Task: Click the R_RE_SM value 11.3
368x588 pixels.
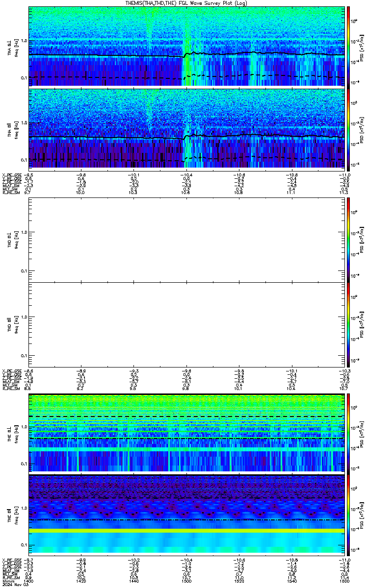Action: pyautogui.click(x=344, y=193)
